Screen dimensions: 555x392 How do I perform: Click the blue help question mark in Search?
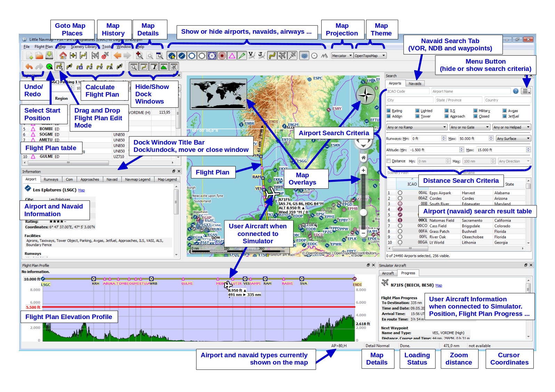click(x=516, y=91)
